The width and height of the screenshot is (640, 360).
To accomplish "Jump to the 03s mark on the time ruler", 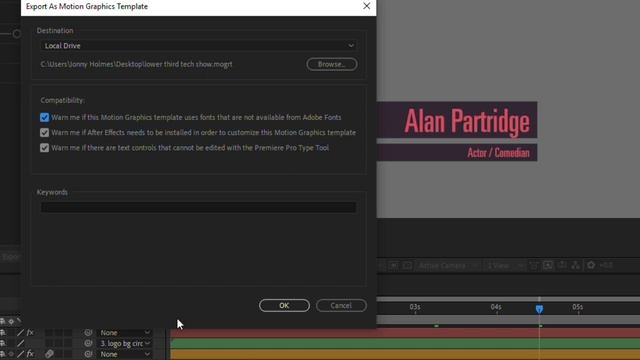I will (x=415, y=307).
